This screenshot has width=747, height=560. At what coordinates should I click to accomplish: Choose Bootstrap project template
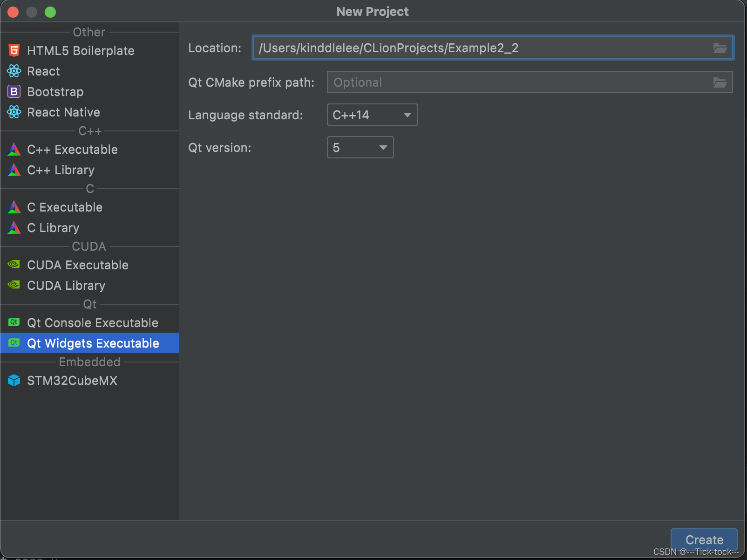pos(89,91)
